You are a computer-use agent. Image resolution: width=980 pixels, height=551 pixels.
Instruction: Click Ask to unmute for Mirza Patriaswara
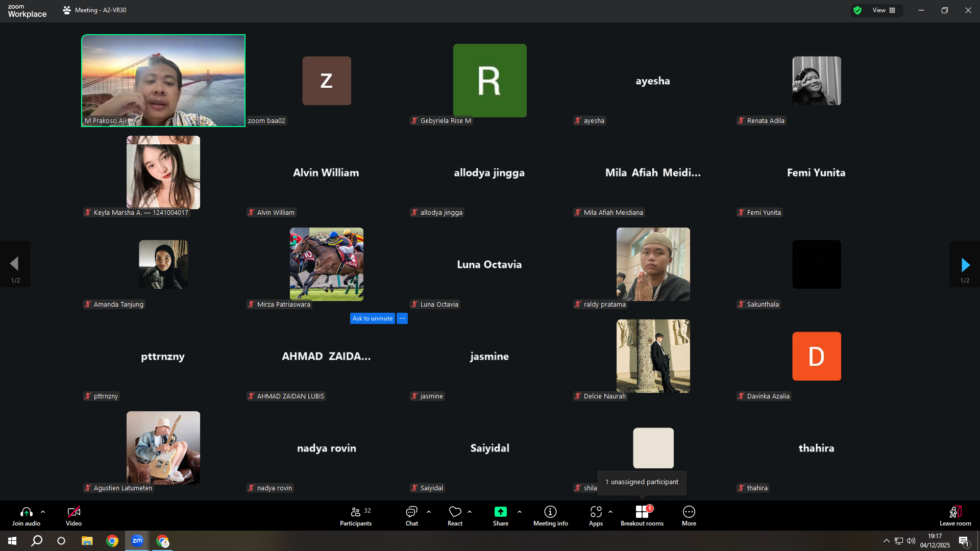coord(372,318)
